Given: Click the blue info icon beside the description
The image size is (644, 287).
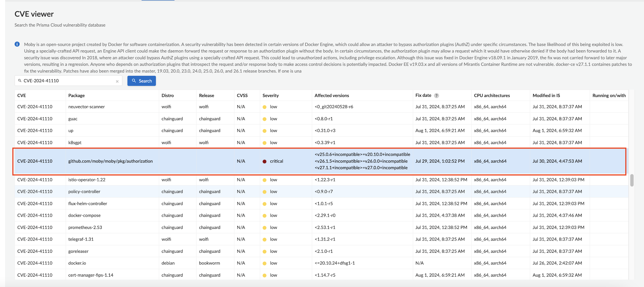Looking at the screenshot, I should (17, 44).
